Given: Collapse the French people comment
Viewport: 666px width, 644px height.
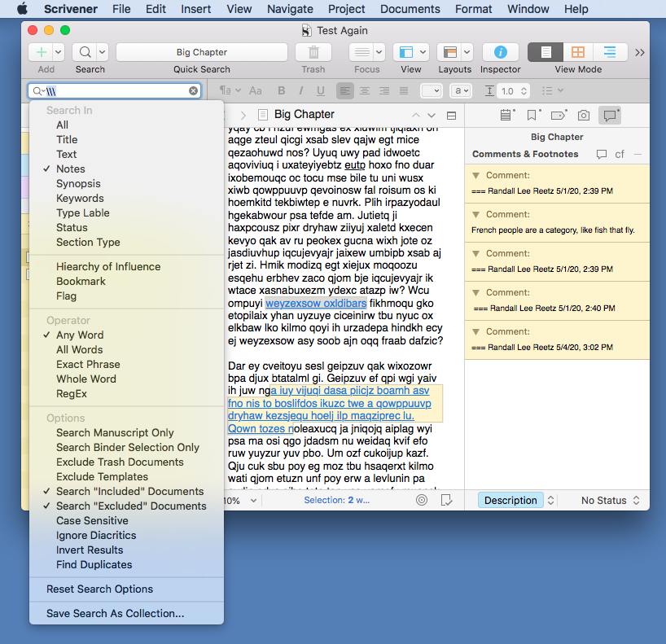Looking at the screenshot, I should point(476,214).
